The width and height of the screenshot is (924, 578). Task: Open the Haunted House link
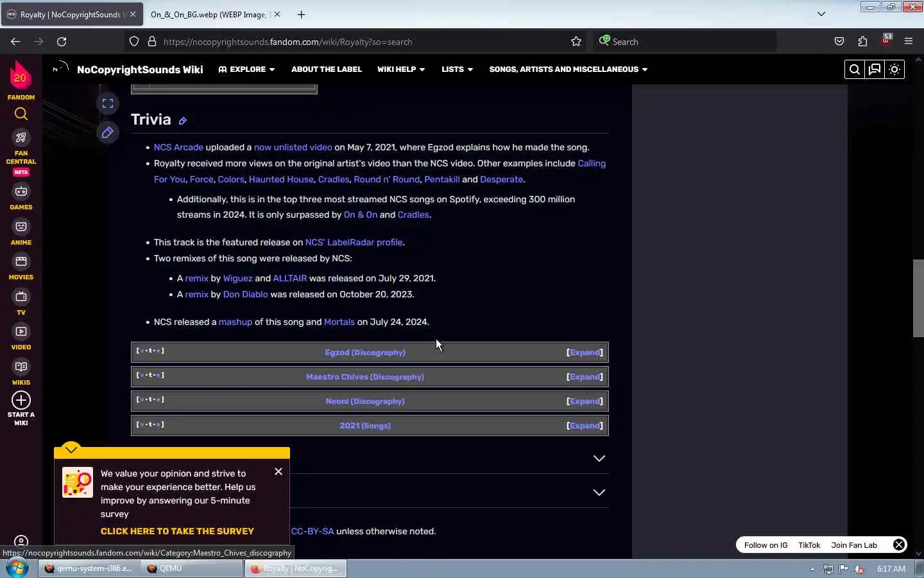pyautogui.click(x=281, y=180)
